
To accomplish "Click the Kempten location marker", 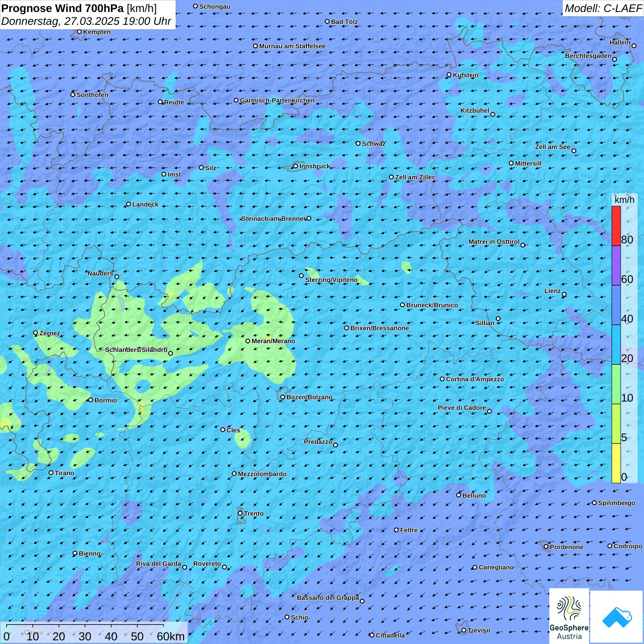I will tap(79, 32).
